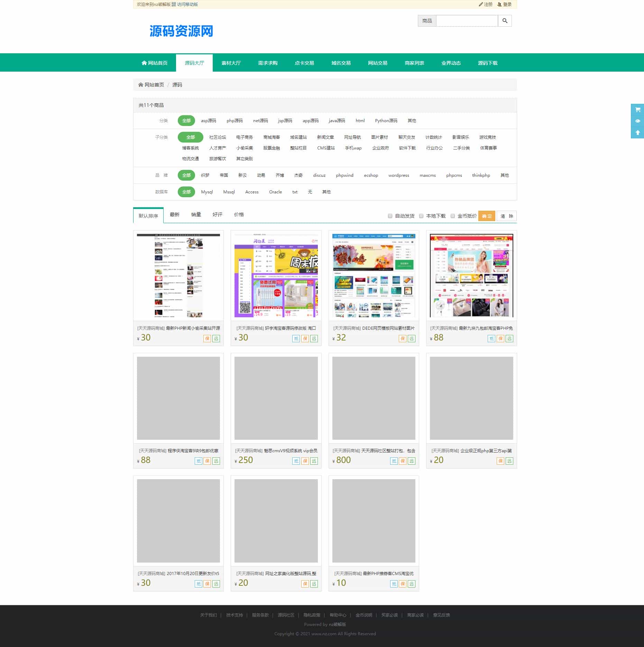644x647 pixels.
Task: Enable the 金币抵价 checkbox
Action: click(x=452, y=216)
